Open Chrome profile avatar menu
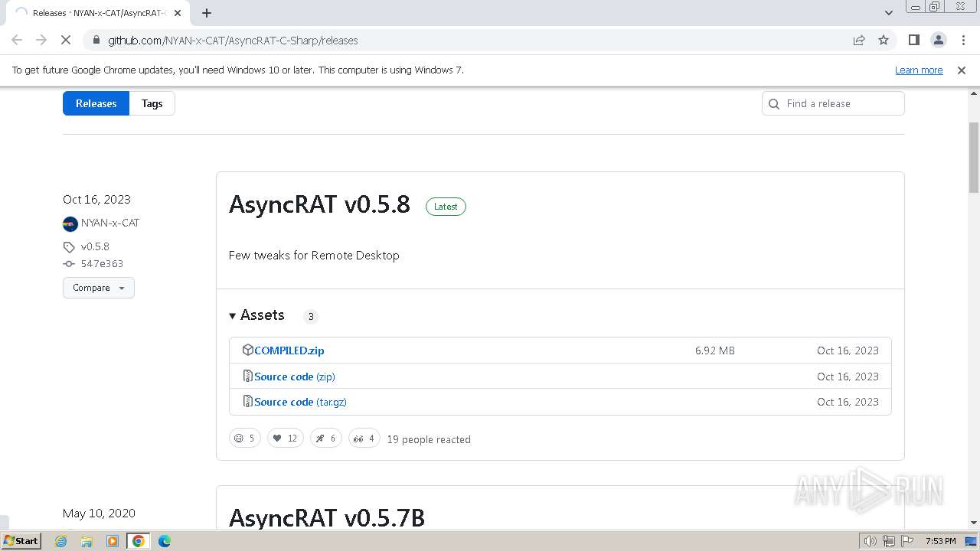 pyautogui.click(x=939, y=40)
